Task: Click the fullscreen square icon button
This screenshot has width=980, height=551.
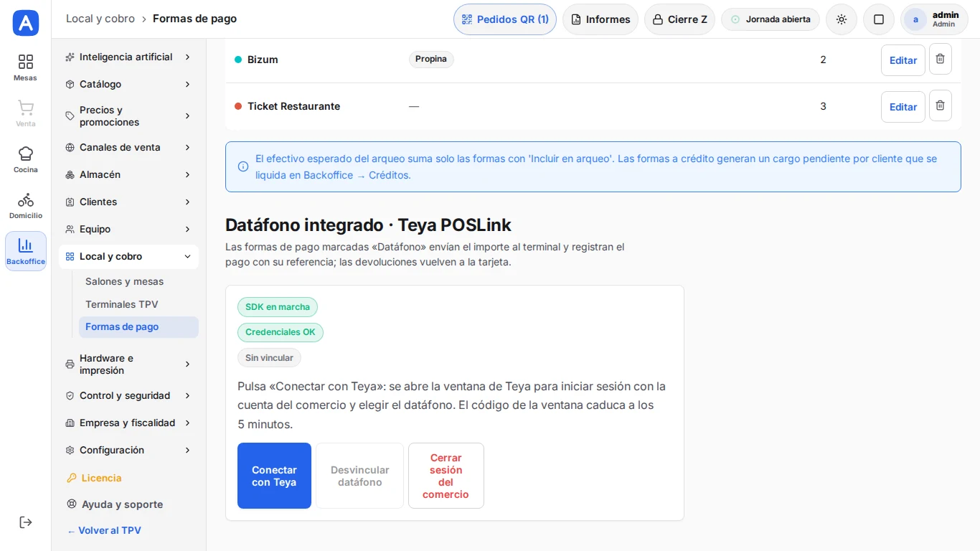Action: [879, 19]
